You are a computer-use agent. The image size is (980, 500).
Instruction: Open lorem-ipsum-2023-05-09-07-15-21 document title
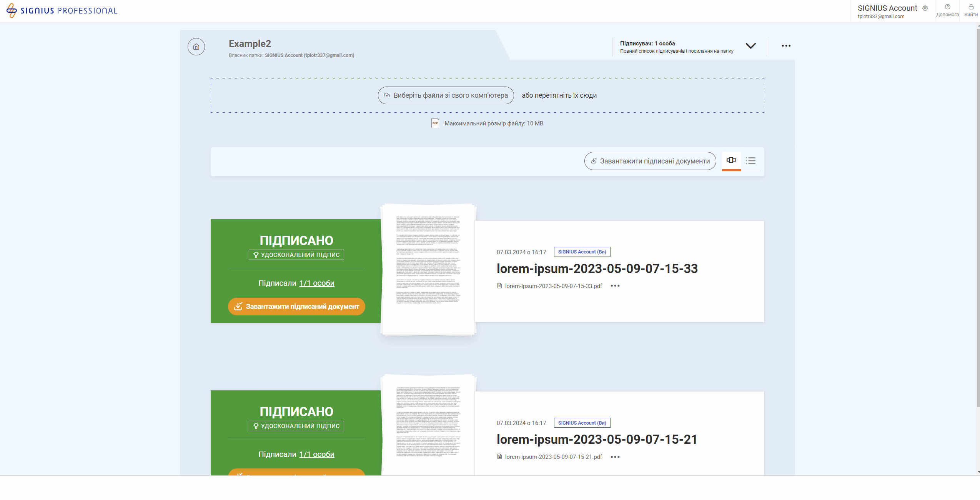tap(597, 440)
